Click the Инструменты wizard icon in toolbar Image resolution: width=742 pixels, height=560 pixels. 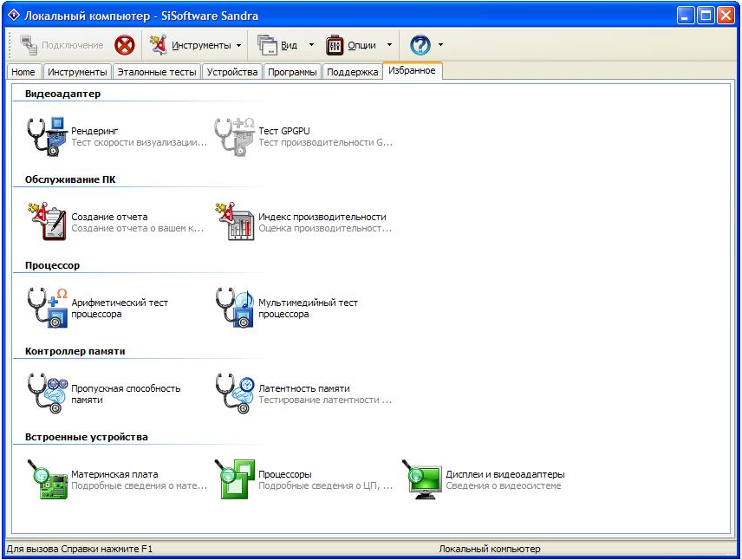(x=158, y=45)
